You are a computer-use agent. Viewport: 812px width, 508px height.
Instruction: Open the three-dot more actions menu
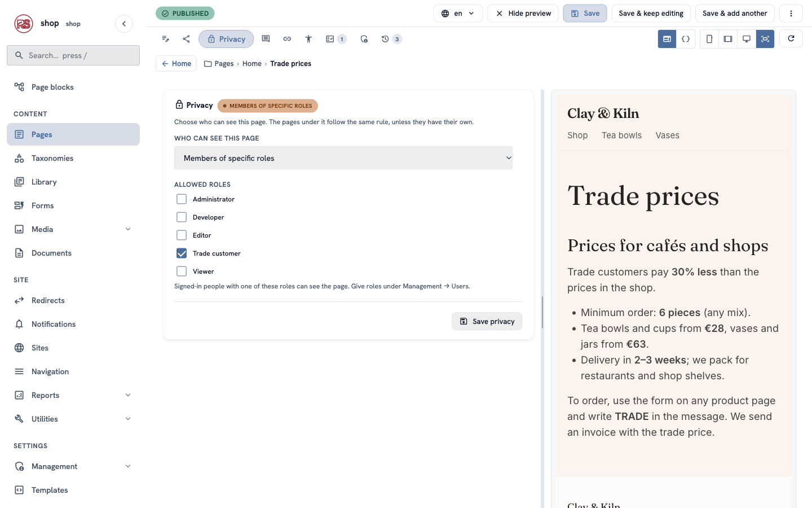pos(791,14)
